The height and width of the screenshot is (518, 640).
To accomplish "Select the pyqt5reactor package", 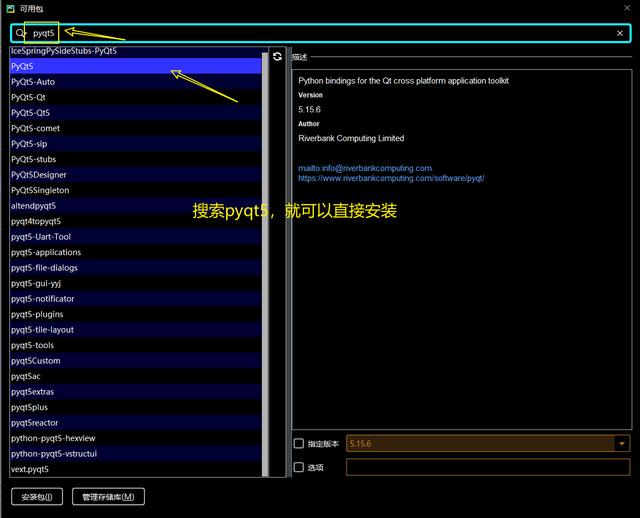I will click(x=136, y=423).
